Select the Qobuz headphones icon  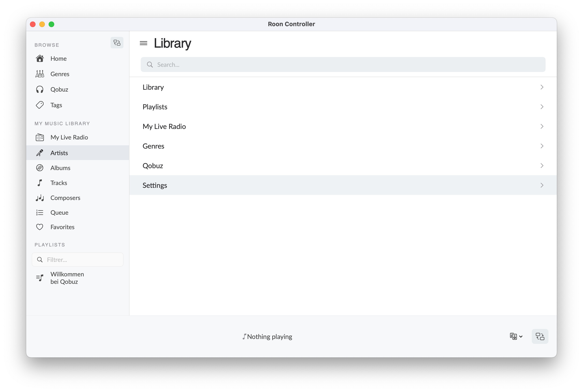tap(40, 89)
